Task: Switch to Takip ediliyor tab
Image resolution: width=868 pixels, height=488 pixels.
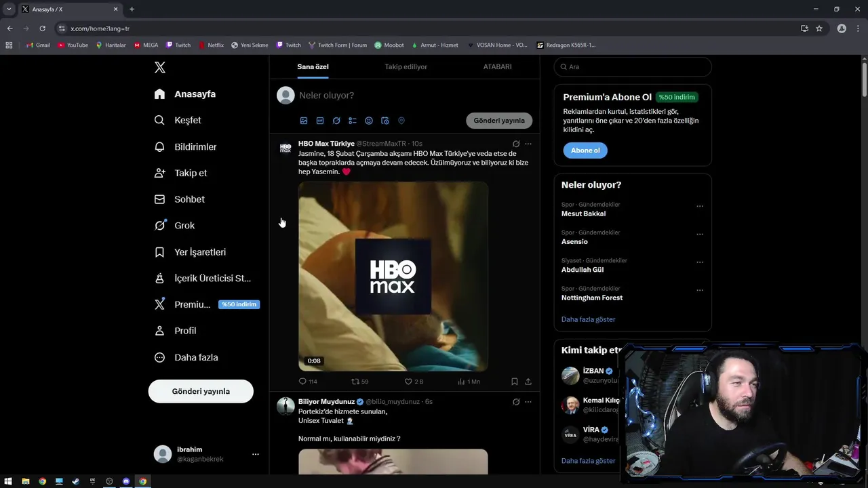Action: point(406,66)
